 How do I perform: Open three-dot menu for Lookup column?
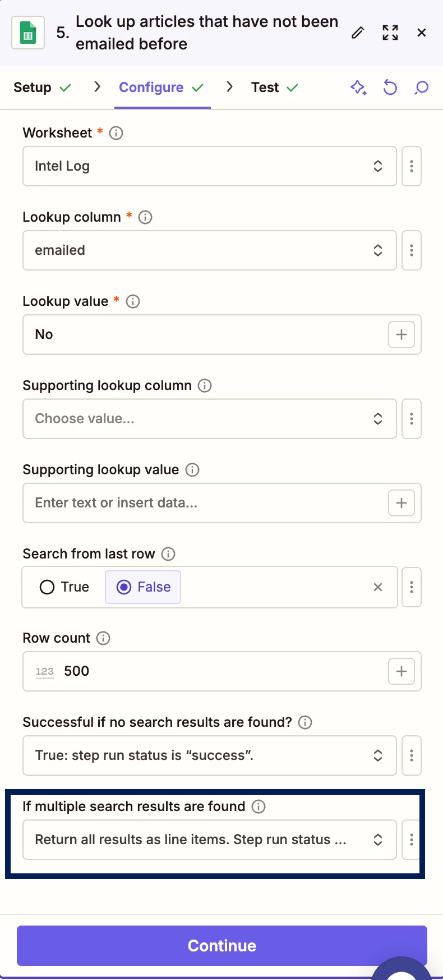(412, 250)
